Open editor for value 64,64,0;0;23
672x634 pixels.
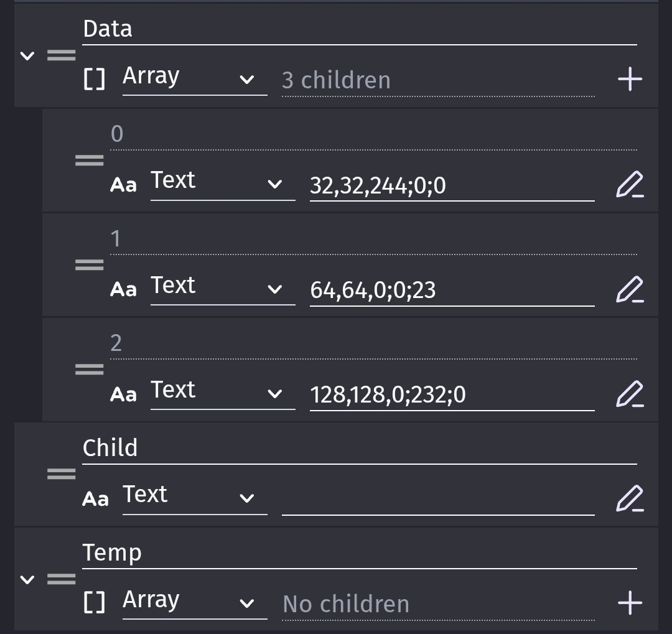(x=630, y=289)
